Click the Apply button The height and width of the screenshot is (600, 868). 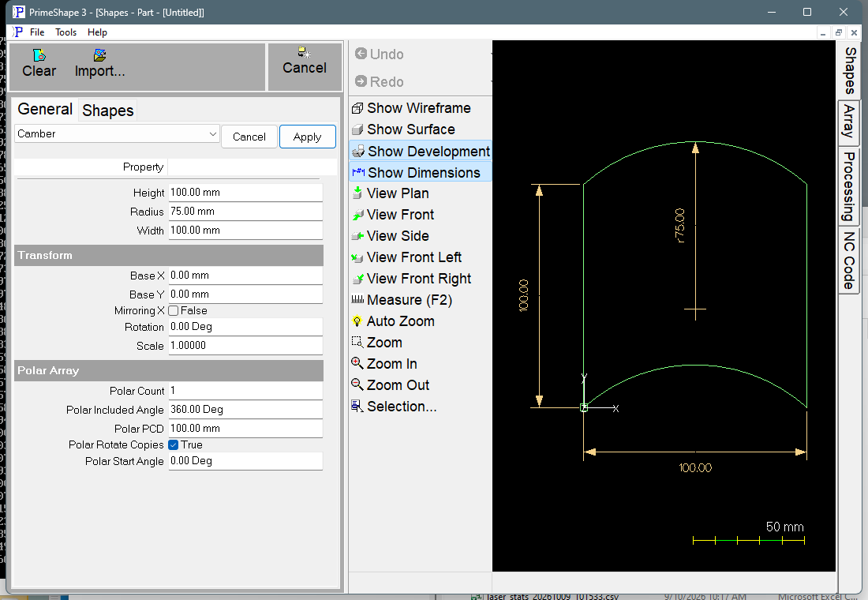[x=307, y=137]
